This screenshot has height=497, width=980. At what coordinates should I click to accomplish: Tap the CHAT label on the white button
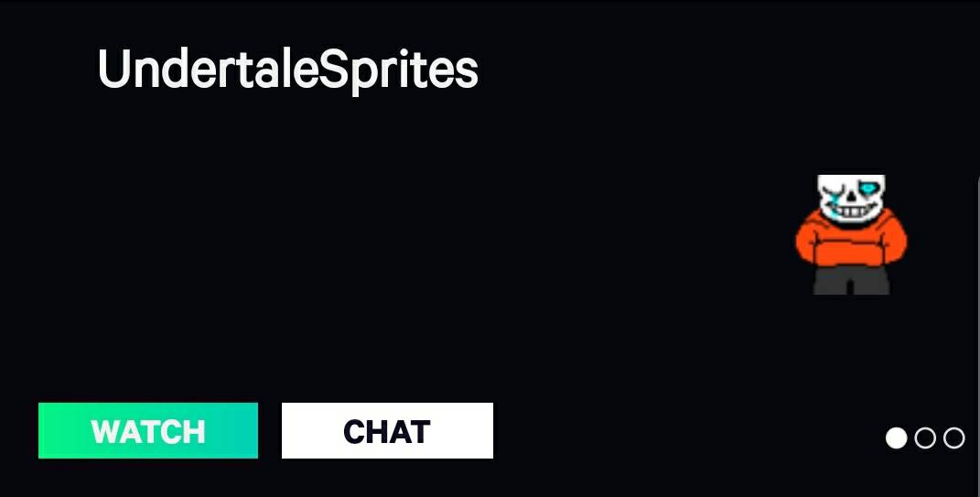coord(387,431)
